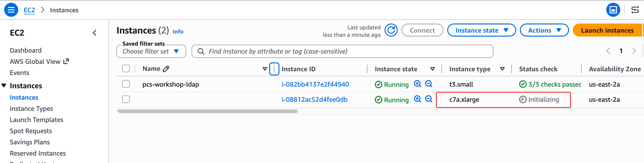
Task: Go to previous page of instances
Action: point(608,51)
